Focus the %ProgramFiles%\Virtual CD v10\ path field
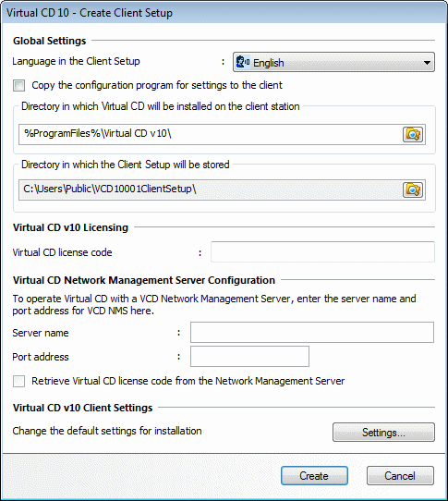 click(210, 134)
